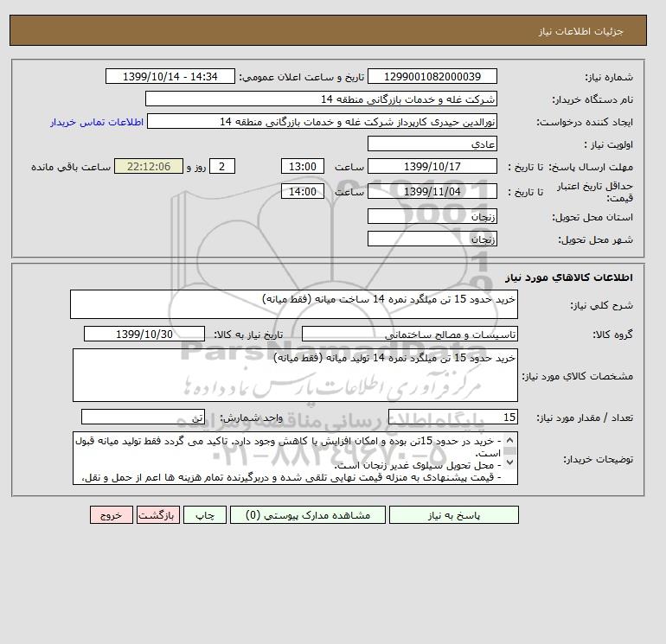The height and width of the screenshot is (644, 666).
Task: Click the 'پاسخ به نیاز' button
Action: click(453, 515)
